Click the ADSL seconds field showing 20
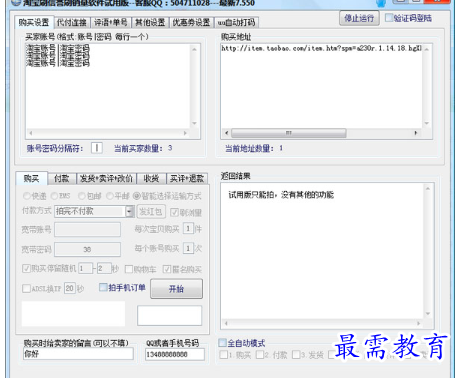This screenshot has height=378, width=456. tap(70, 288)
